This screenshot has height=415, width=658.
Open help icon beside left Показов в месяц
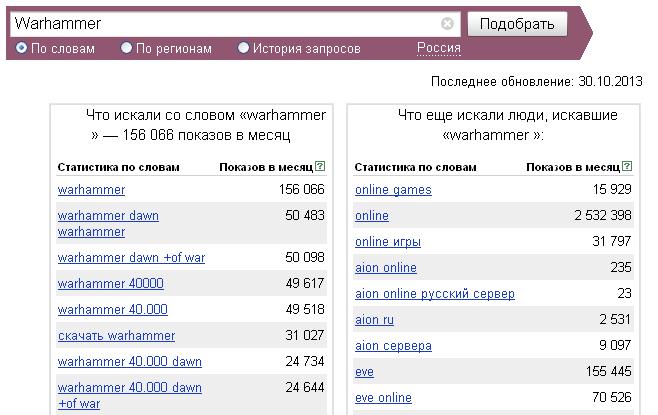(x=320, y=166)
